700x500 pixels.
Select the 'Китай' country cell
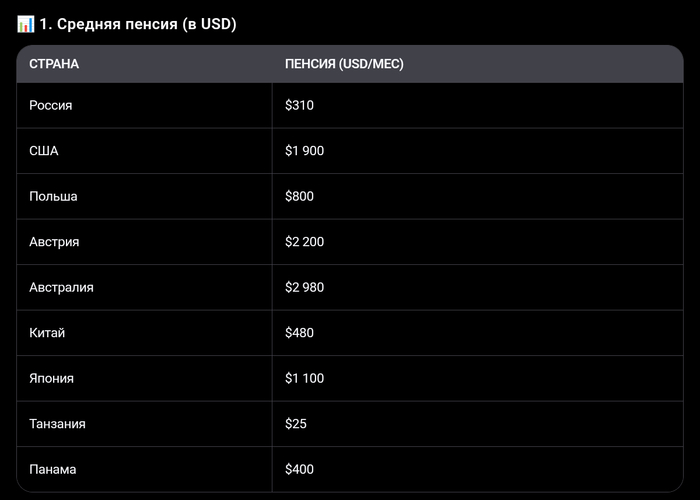pos(47,333)
